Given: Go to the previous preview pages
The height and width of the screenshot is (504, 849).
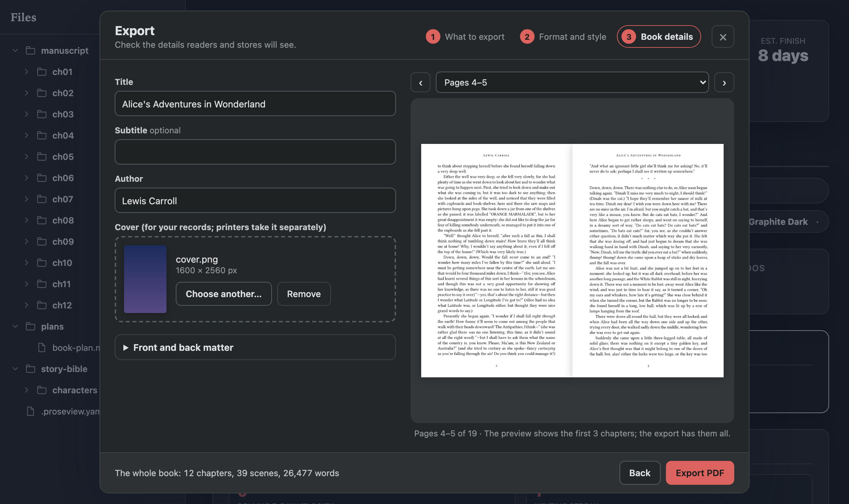Looking at the screenshot, I should 421,83.
